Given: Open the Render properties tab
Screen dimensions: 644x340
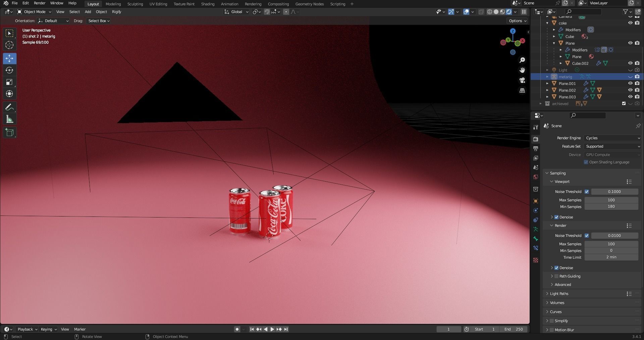Looking at the screenshot, I should pyautogui.click(x=536, y=139).
